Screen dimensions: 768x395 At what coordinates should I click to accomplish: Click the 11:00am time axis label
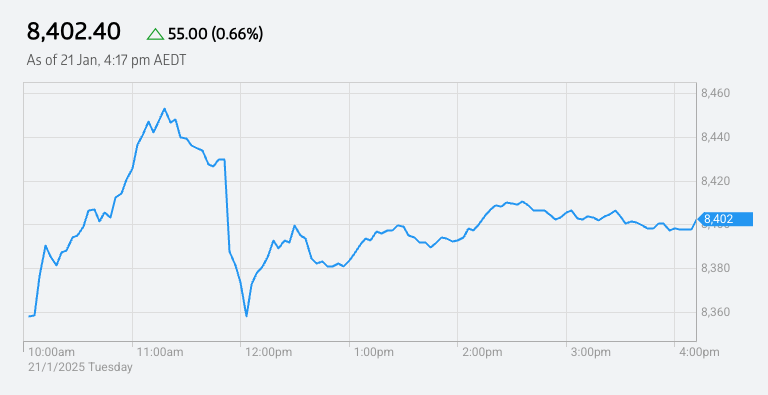click(160, 352)
